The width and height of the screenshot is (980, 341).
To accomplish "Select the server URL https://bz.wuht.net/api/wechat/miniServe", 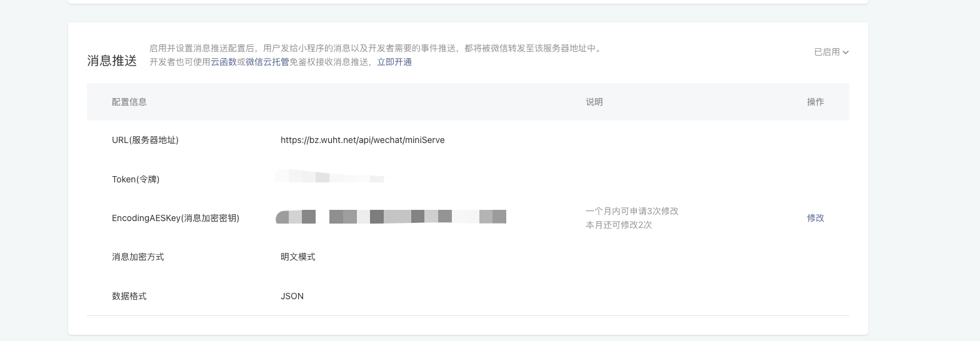I will [362, 140].
